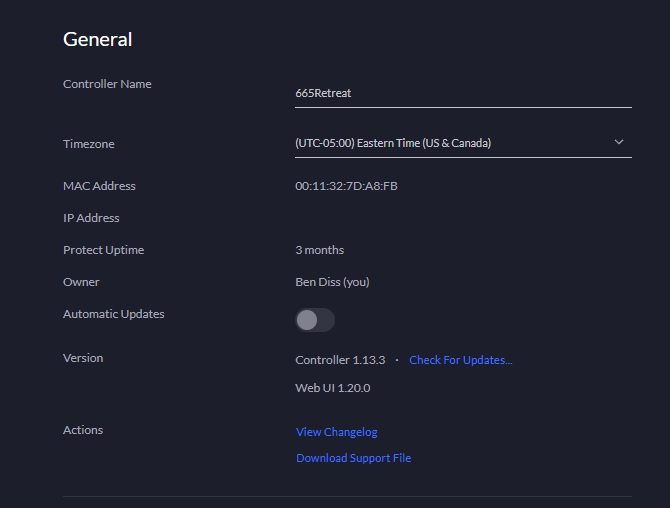Select the MAC address 00:11:32:7D:A8:FB

coord(346,186)
